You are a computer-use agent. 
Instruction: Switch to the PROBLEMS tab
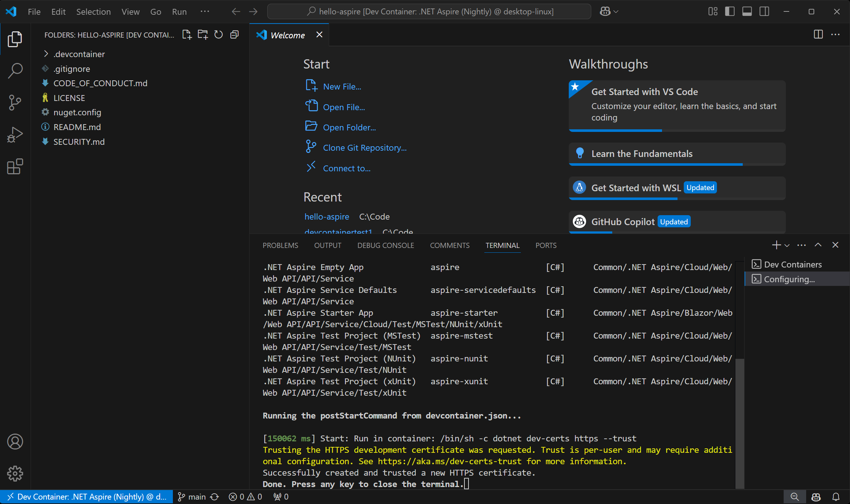[x=280, y=245]
